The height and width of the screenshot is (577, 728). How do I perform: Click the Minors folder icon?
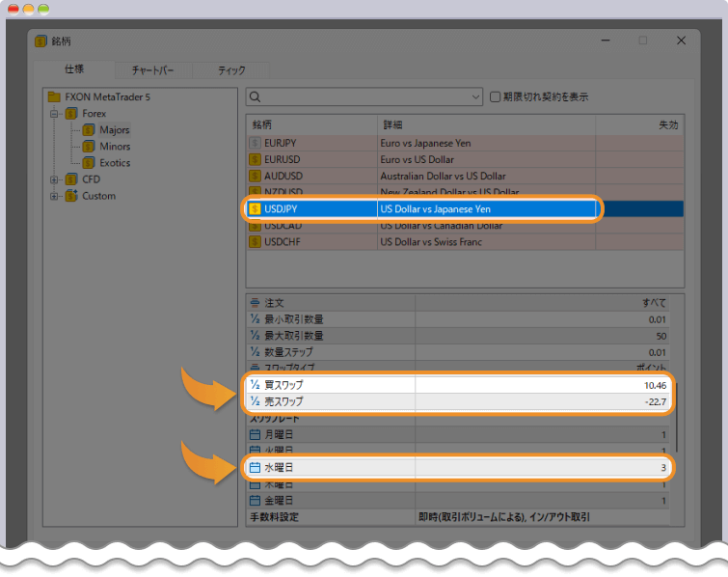coord(89,147)
